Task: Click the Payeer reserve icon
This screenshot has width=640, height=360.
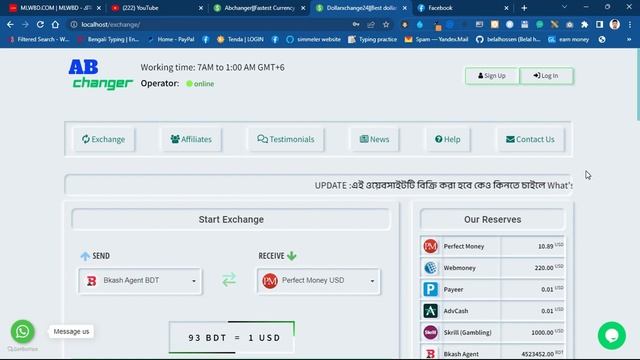Action: [x=430, y=289]
